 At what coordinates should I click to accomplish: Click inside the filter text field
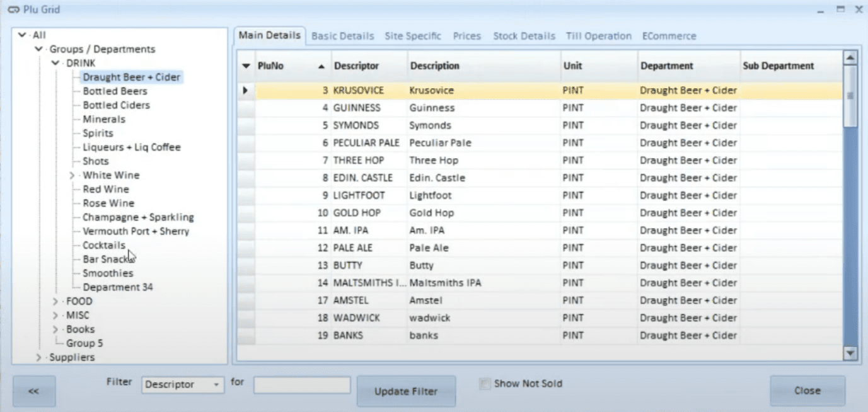click(x=301, y=385)
